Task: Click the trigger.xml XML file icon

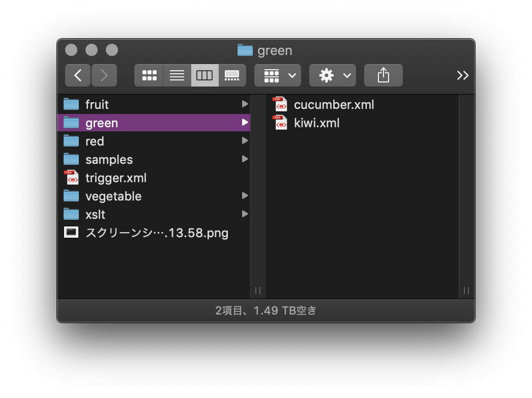Action: pyautogui.click(x=72, y=177)
